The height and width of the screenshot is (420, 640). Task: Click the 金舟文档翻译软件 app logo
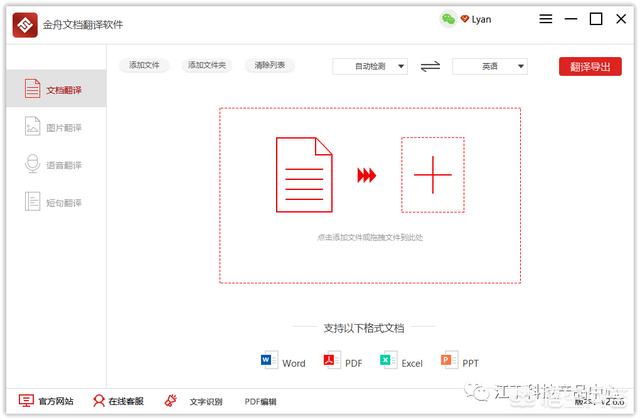coord(25,25)
